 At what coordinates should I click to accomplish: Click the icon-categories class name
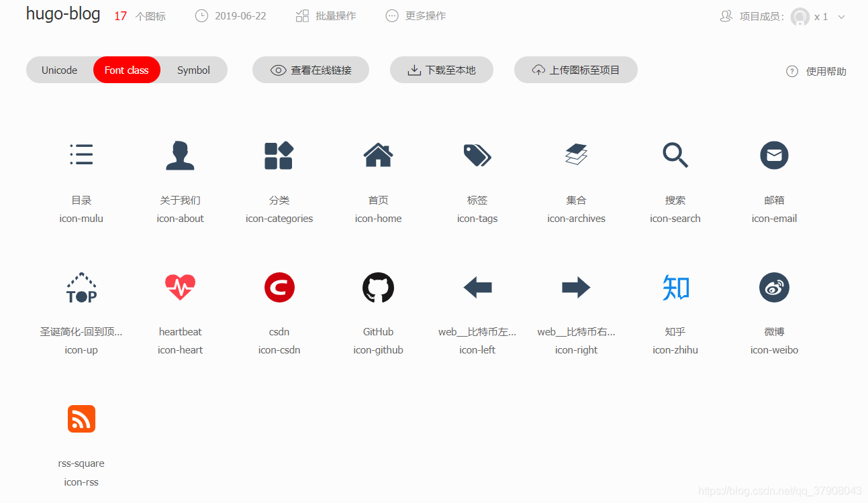(x=279, y=219)
